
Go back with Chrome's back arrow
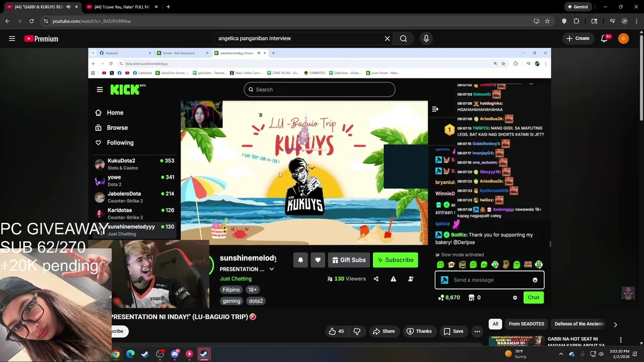pyautogui.click(x=8, y=21)
